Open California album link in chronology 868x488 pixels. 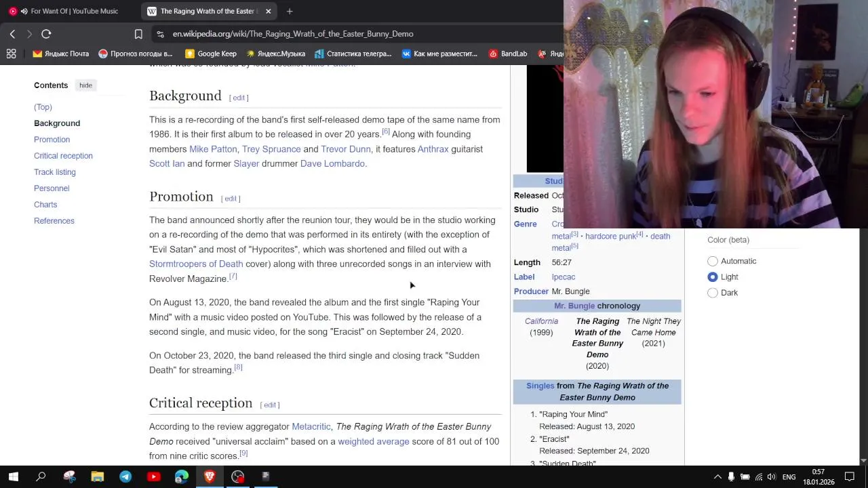(541, 321)
